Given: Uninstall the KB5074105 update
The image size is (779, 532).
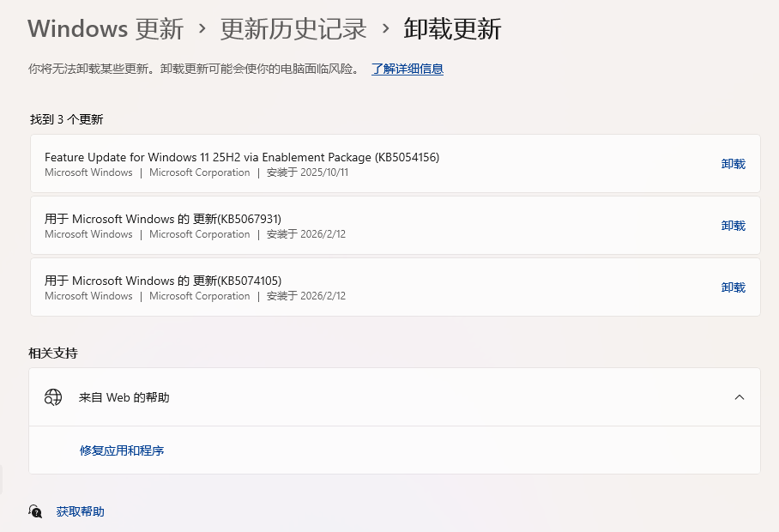Looking at the screenshot, I should click(x=734, y=287).
